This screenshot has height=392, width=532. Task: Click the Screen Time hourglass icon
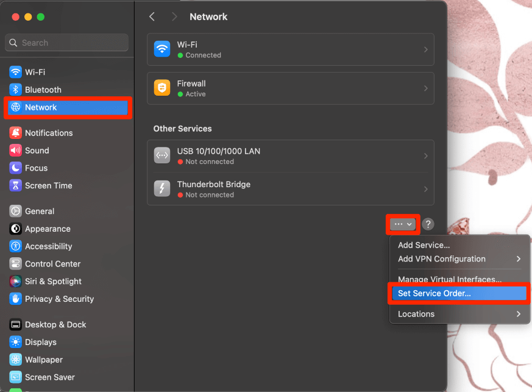(16, 186)
